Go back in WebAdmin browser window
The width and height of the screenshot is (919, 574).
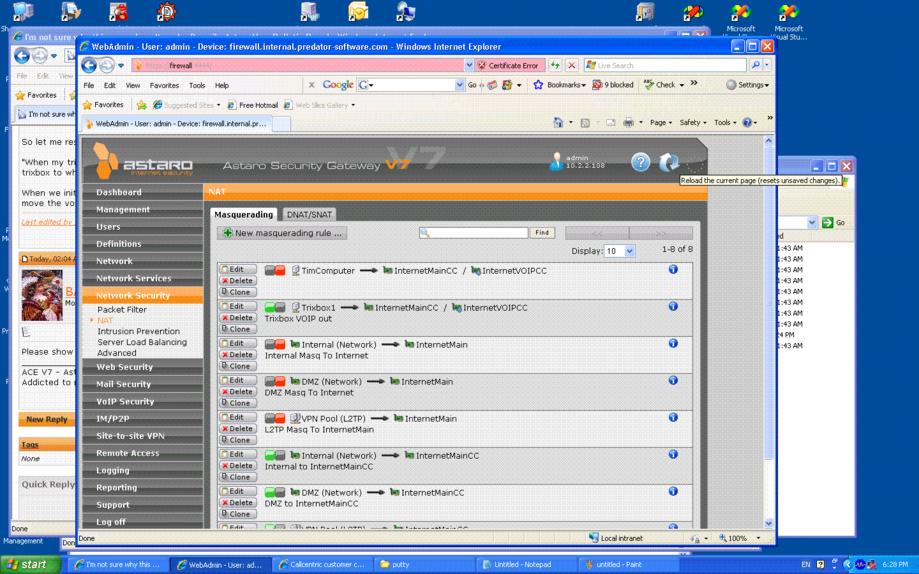click(x=89, y=65)
